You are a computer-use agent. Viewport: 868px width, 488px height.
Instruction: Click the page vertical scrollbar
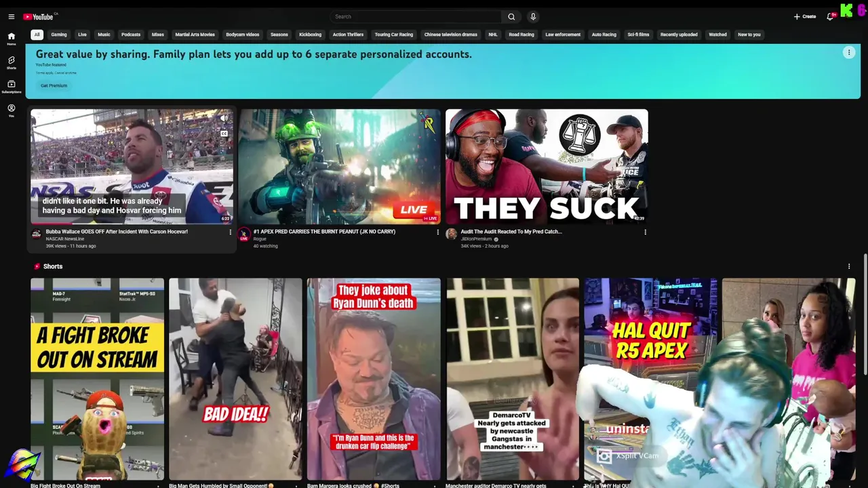(865, 313)
